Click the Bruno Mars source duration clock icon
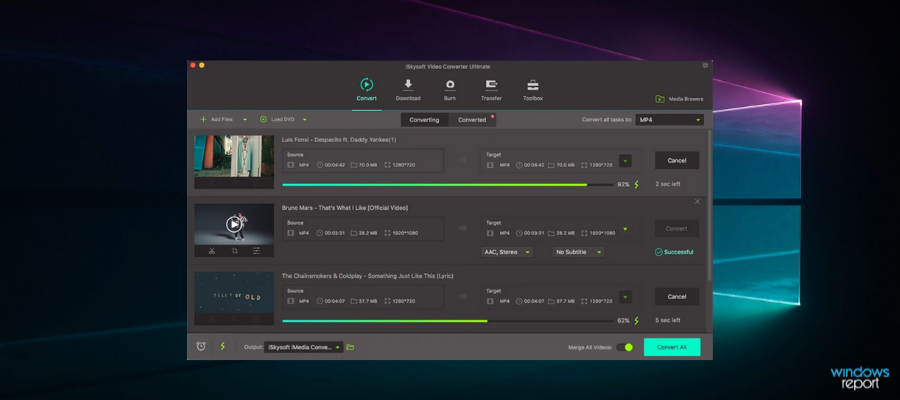 pos(320,233)
